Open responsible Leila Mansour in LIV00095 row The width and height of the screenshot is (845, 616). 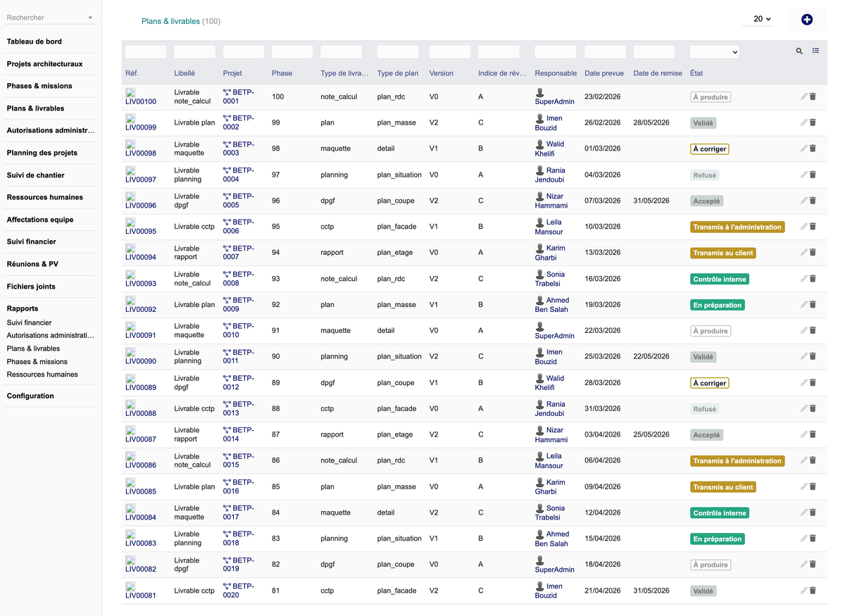click(549, 227)
